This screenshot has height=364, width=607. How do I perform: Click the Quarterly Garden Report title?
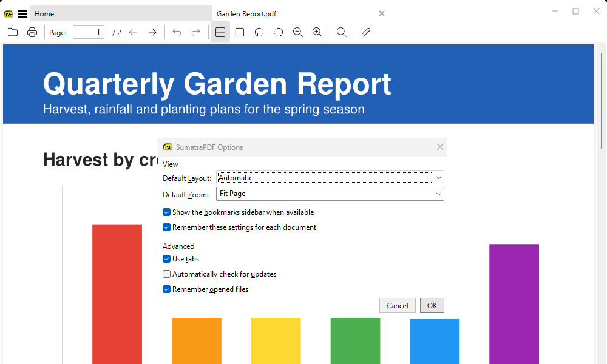217,84
